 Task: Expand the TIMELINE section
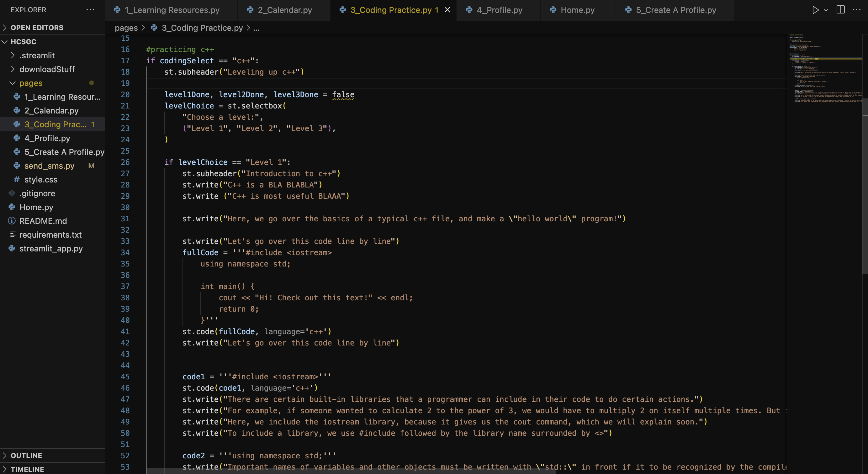tap(27, 469)
